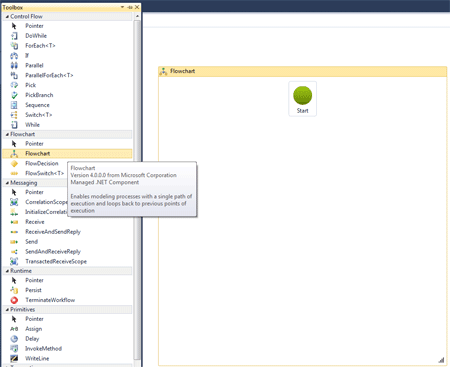450x367 pixels.
Task: Select the FlowDecision diamond icon
Action: (14, 163)
